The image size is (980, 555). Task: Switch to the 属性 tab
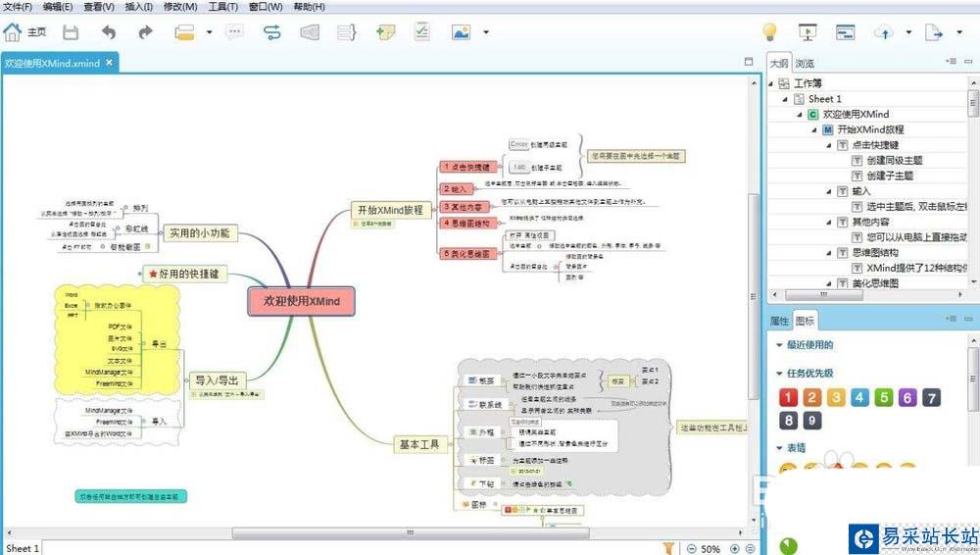[779, 321]
